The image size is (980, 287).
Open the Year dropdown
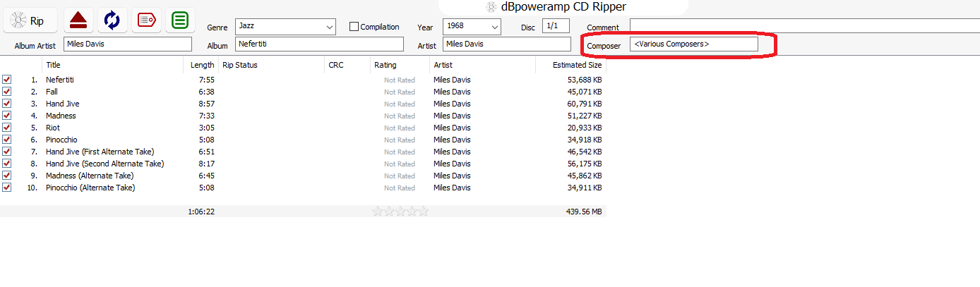click(x=495, y=27)
